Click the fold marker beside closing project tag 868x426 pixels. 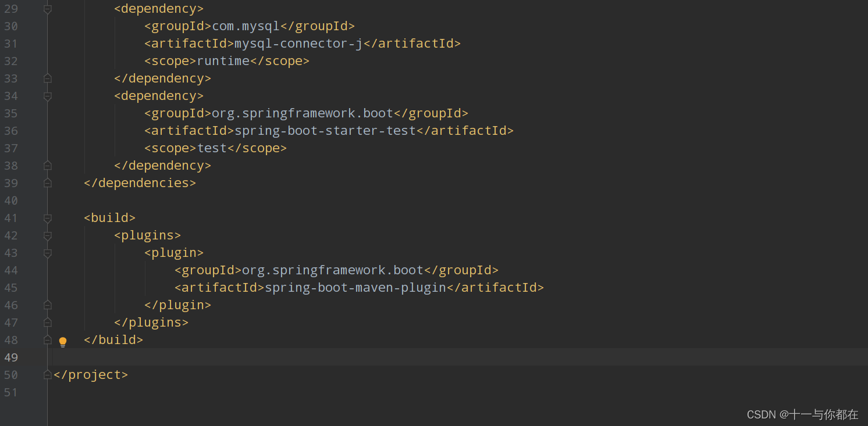coord(47,374)
